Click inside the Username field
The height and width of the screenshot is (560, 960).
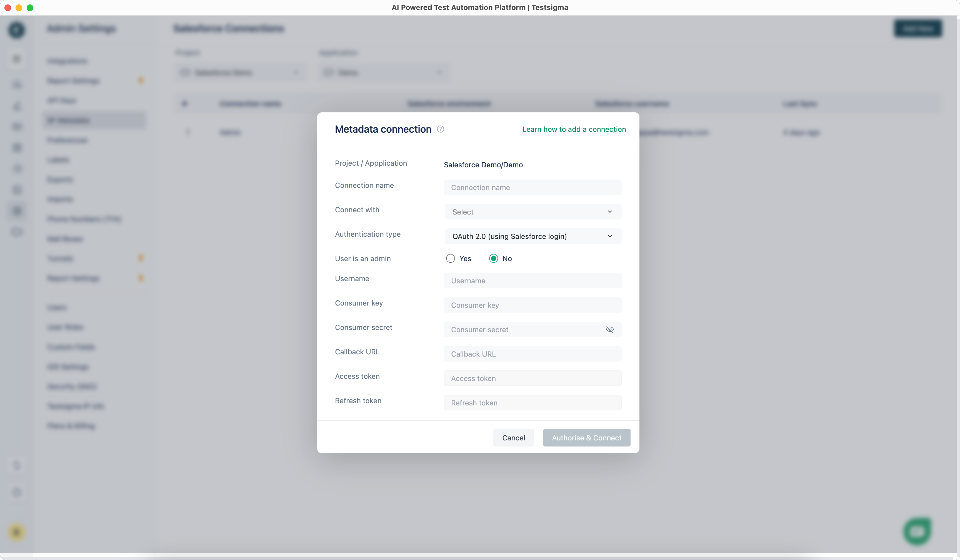click(x=532, y=281)
